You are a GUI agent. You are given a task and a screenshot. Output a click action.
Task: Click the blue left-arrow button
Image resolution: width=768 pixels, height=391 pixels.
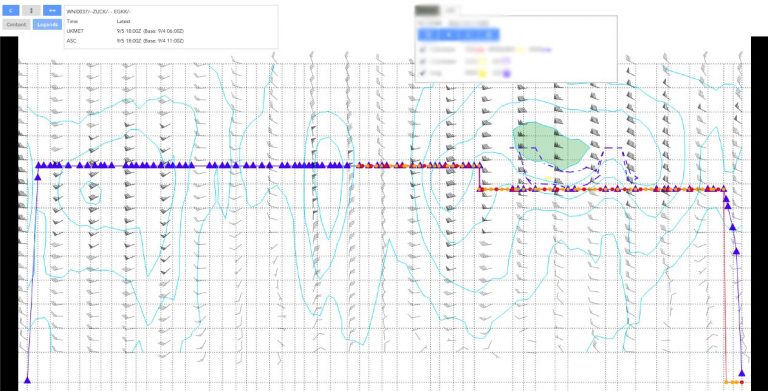click(11, 10)
